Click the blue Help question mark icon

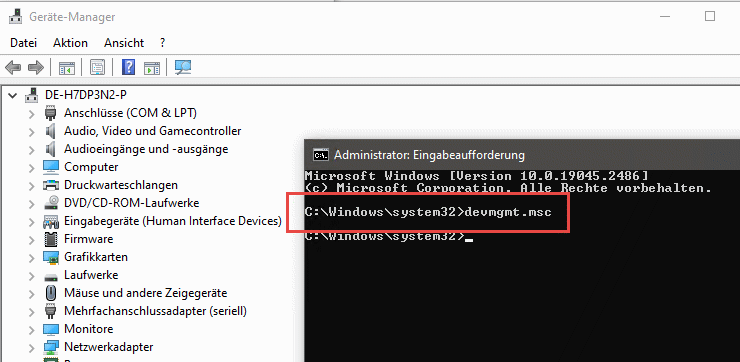[x=128, y=67]
